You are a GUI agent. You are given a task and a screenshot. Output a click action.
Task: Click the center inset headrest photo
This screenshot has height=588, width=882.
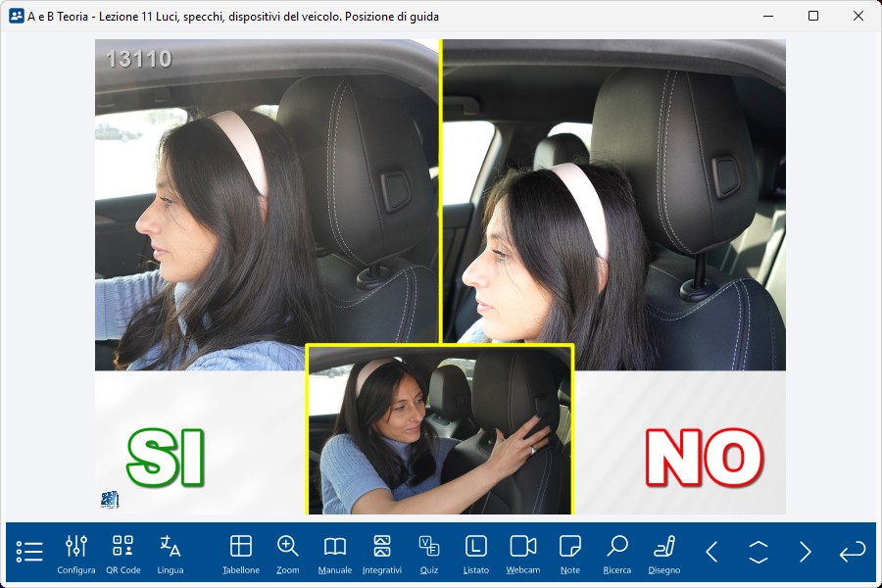coord(440,429)
